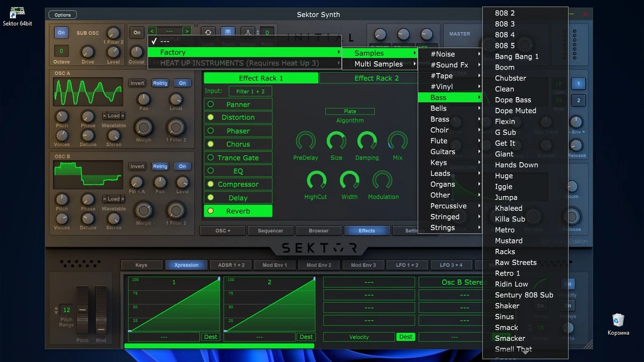The height and width of the screenshot is (362, 644).
Task: Choose the Mustard bass sample
Action: (x=525, y=241)
